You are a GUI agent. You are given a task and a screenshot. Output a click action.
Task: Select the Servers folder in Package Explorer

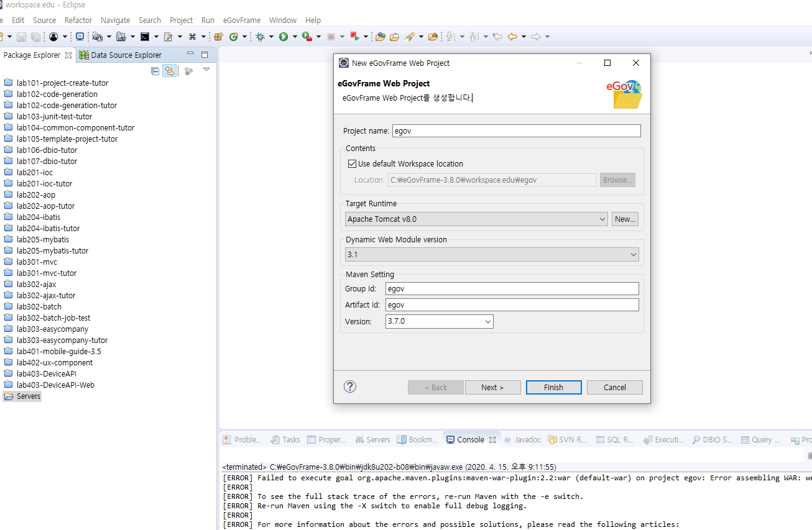point(28,396)
